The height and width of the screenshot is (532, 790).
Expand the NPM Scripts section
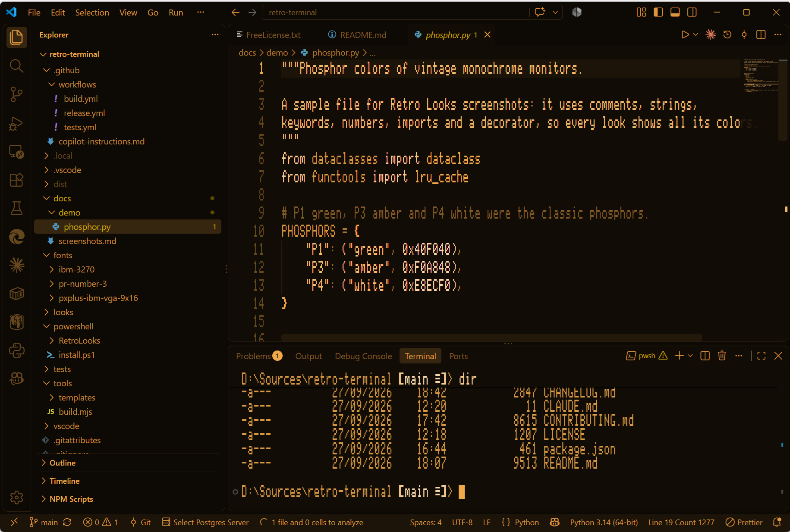tap(128, 499)
